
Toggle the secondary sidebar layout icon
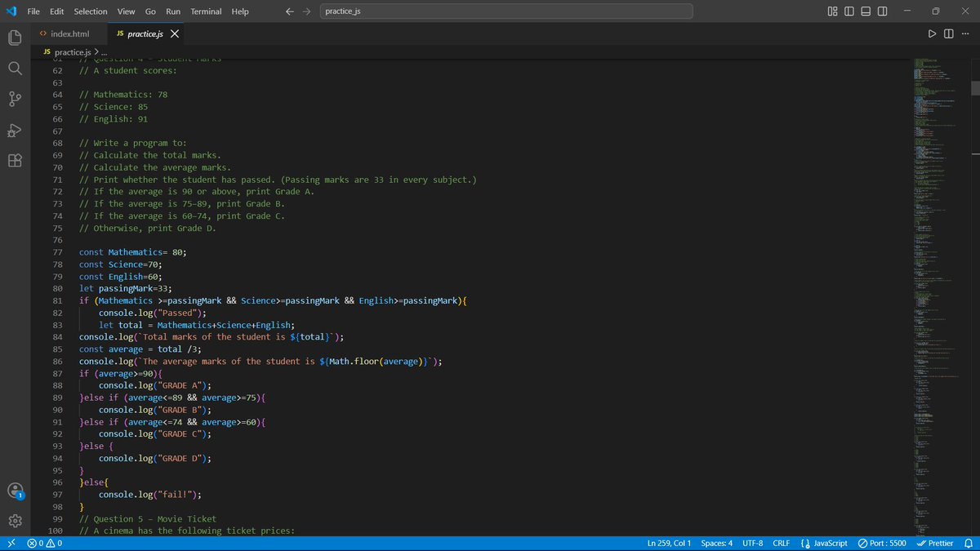pos(883,11)
